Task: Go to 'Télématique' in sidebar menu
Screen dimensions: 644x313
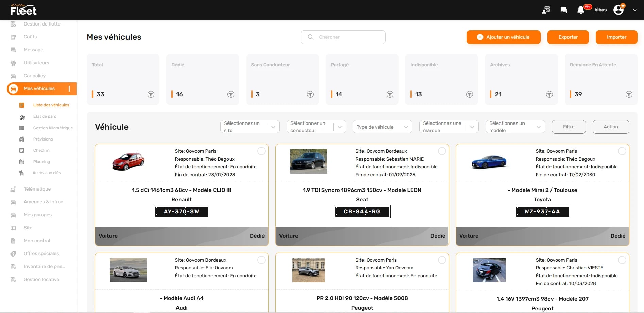Action: point(37,189)
